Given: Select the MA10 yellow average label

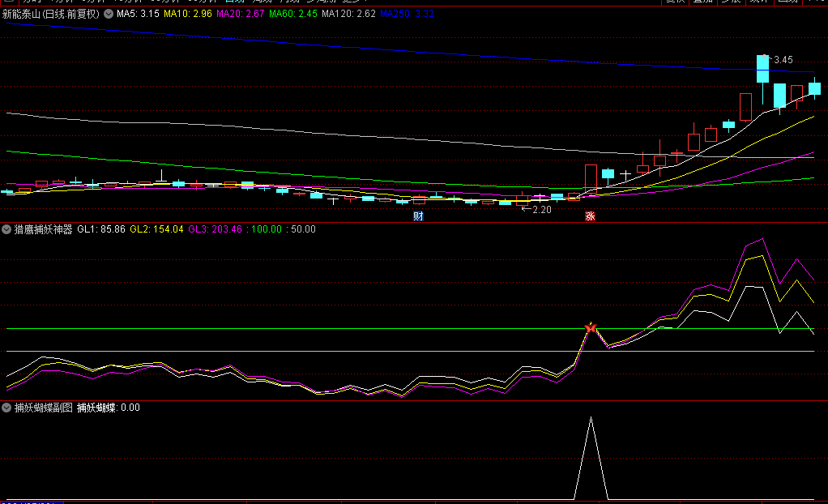Looking at the screenshot, I should (x=188, y=14).
